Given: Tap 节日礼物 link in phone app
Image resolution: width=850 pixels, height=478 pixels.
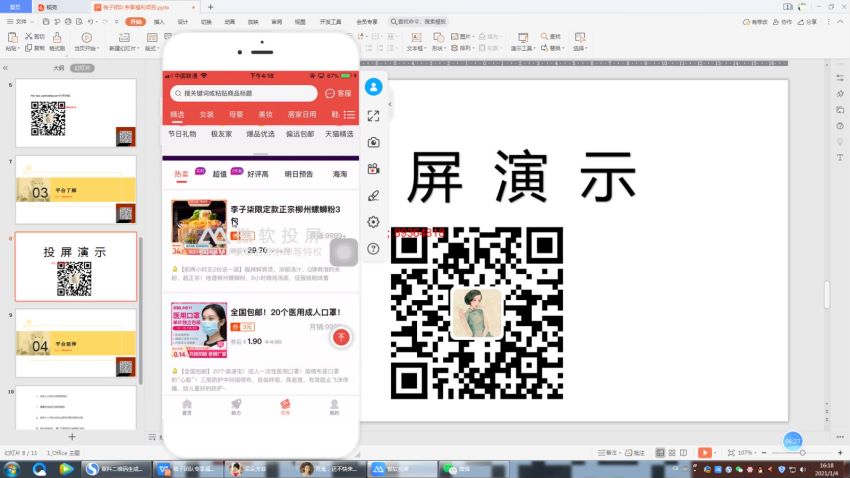Looking at the screenshot, I should pyautogui.click(x=182, y=134).
